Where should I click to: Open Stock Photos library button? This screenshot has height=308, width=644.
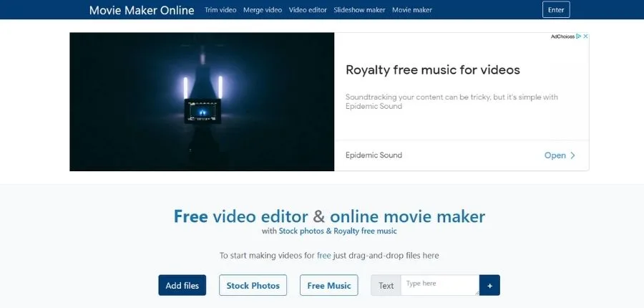pos(253,285)
